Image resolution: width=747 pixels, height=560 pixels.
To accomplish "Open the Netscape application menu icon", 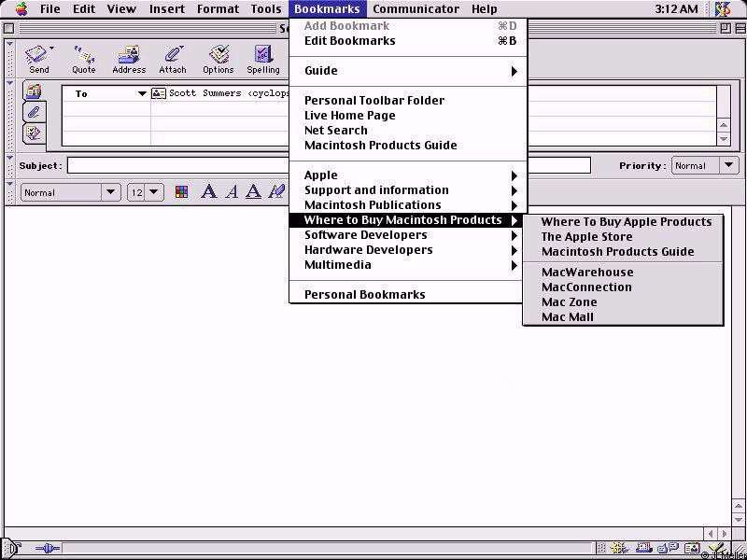I will [723, 8].
